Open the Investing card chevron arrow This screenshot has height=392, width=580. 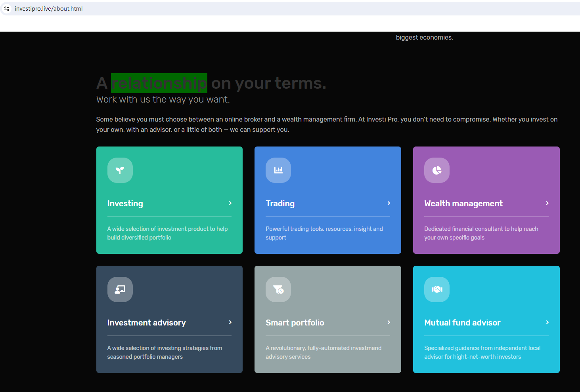[x=230, y=203]
